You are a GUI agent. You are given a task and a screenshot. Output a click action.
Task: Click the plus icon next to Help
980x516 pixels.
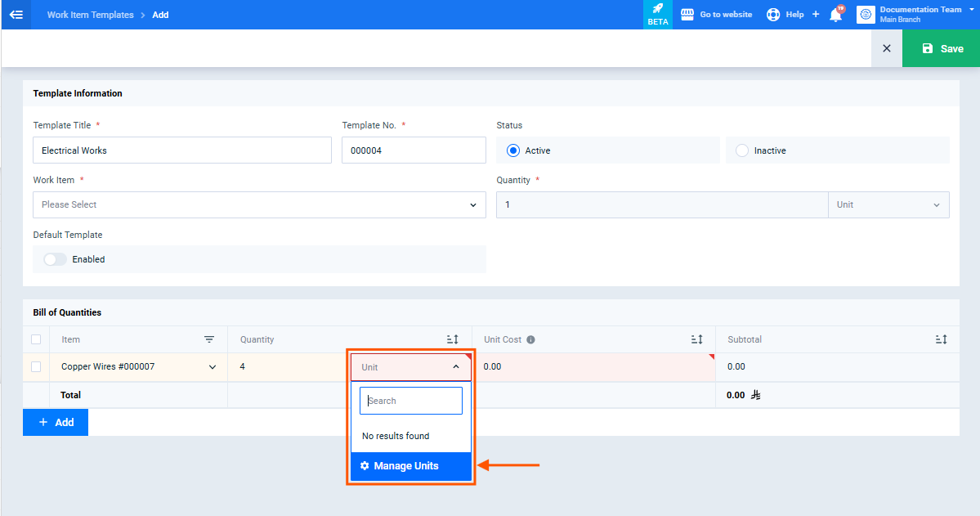point(816,15)
